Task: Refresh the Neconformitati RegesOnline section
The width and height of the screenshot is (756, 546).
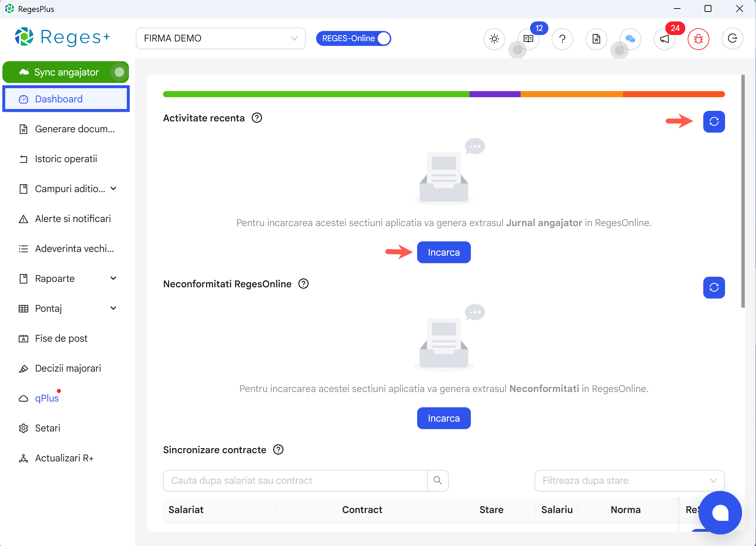Action: (714, 288)
